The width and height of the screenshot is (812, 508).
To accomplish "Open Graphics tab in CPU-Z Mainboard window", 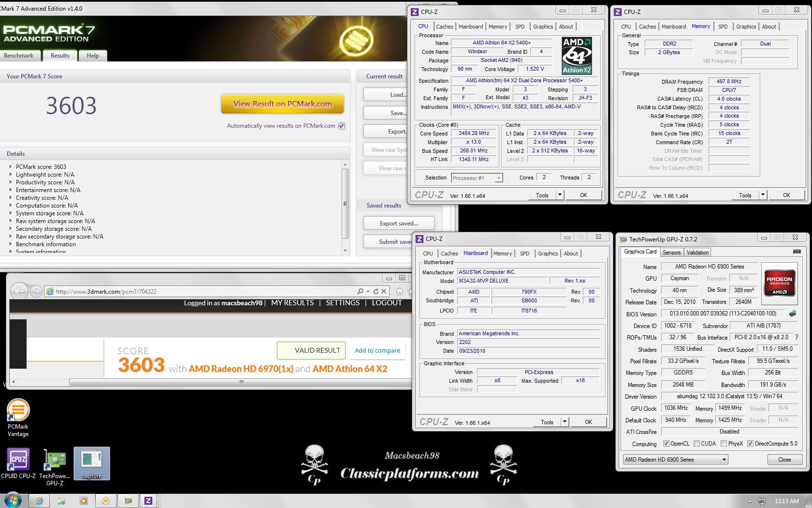I will point(548,254).
